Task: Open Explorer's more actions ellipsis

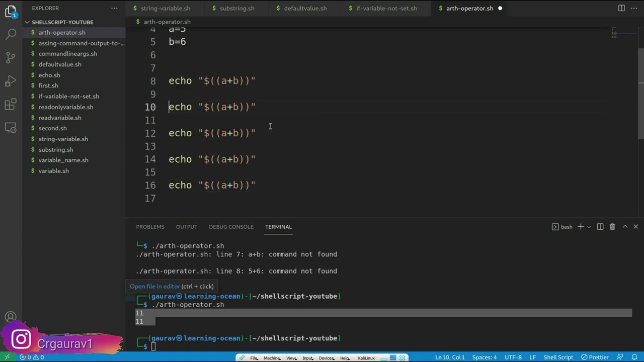Action: pyautogui.click(x=114, y=8)
